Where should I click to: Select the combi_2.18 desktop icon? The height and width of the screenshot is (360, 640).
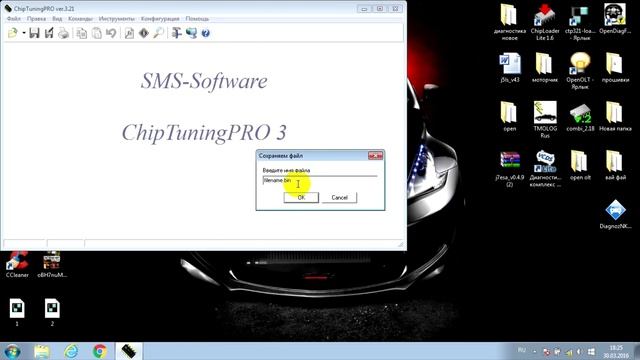580,118
